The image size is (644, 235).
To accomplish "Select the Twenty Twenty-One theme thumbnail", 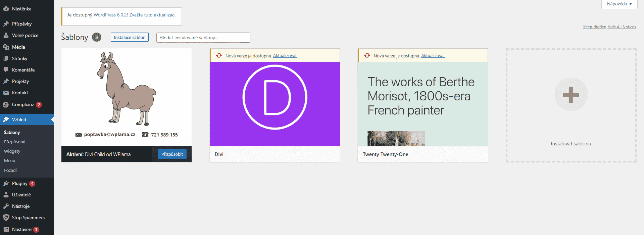I will pyautogui.click(x=423, y=104).
